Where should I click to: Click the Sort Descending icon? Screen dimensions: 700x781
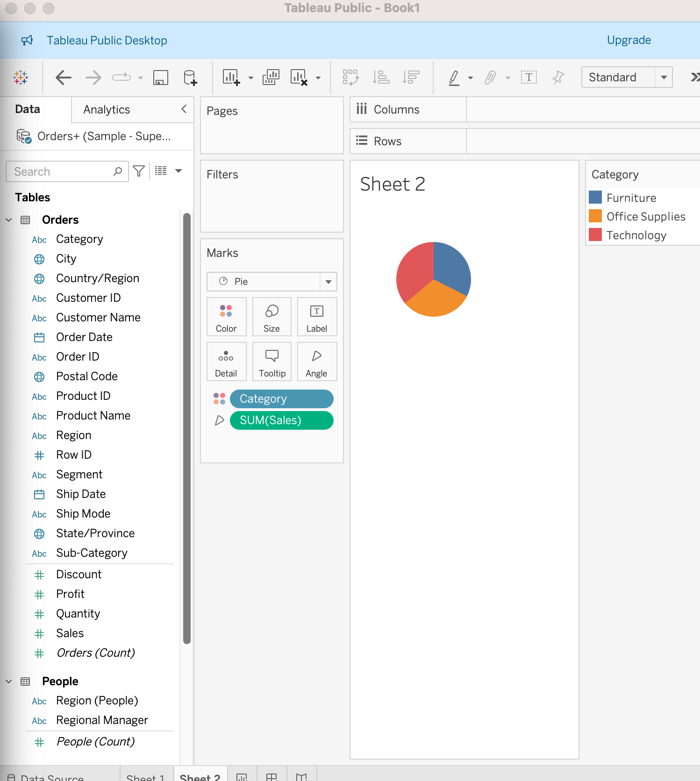pyautogui.click(x=411, y=78)
